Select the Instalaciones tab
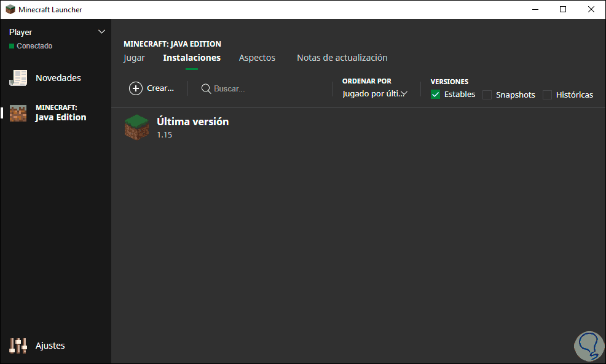The width and height of the screenshot is (606, 364). 192,58
